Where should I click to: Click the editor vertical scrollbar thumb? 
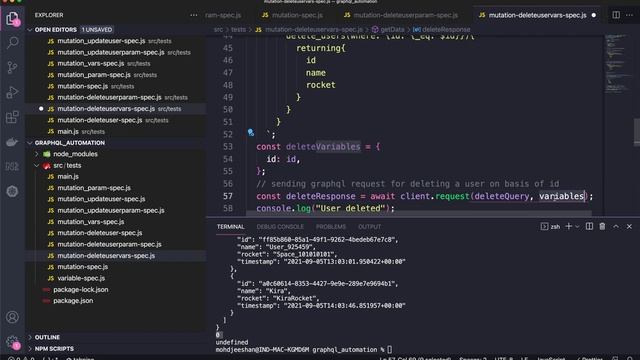637,131
